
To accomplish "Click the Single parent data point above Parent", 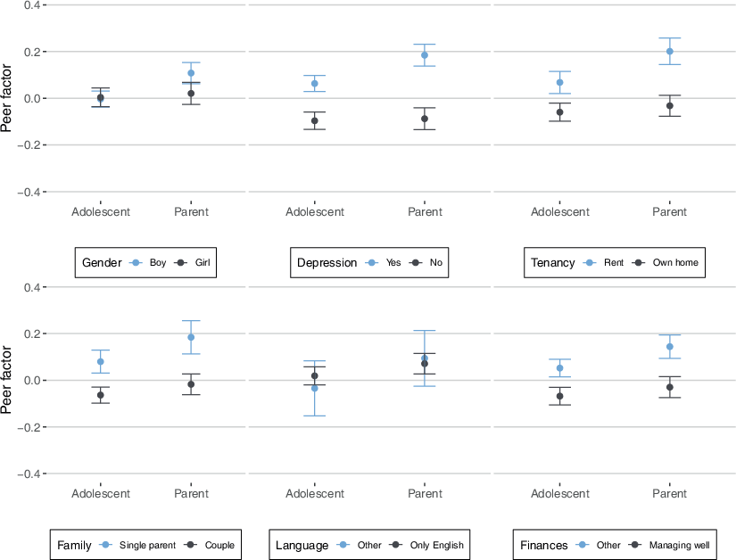I will [x=191, y=337].
